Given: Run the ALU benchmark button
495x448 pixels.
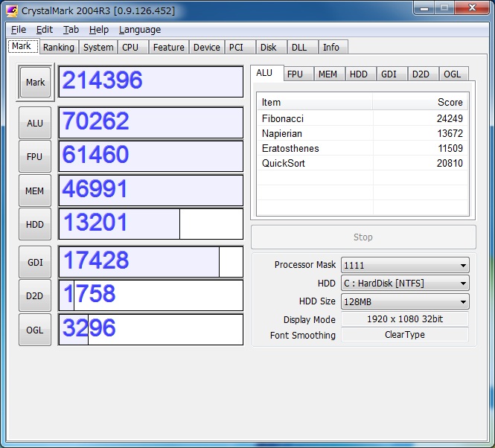Looking at the screenshot, I should click(35, 123).
